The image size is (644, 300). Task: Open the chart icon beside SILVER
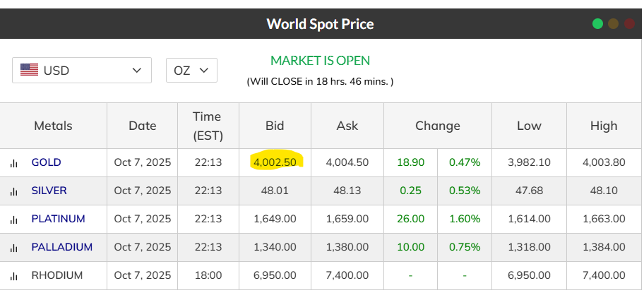tap(13, 191)
